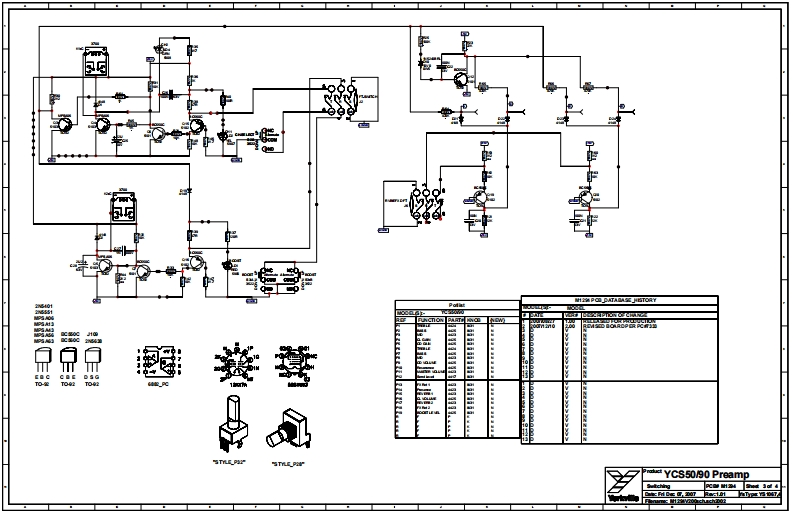Select the upper-left dual optocoupler symbol
793x513 pixels.
98,61
